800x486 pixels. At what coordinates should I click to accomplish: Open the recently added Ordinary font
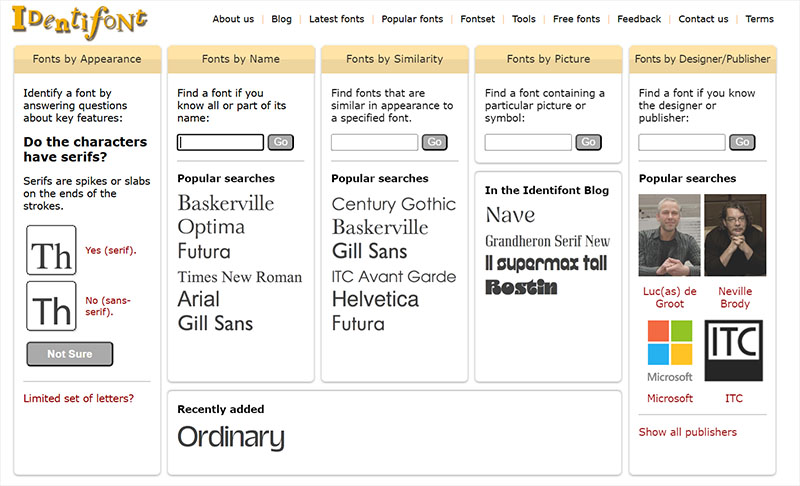(x=231, y=438)
